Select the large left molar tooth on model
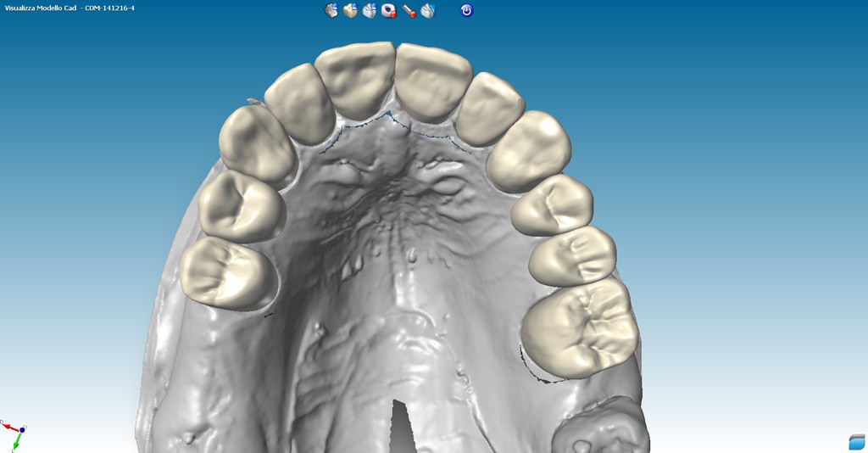 click(x=580, y=328)
